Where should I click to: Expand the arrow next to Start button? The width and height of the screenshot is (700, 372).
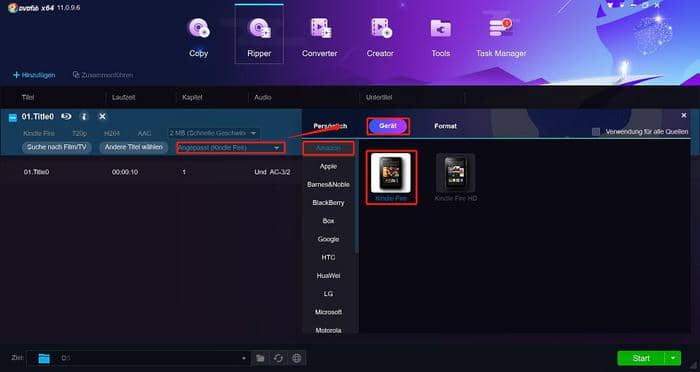click(673, 358)
